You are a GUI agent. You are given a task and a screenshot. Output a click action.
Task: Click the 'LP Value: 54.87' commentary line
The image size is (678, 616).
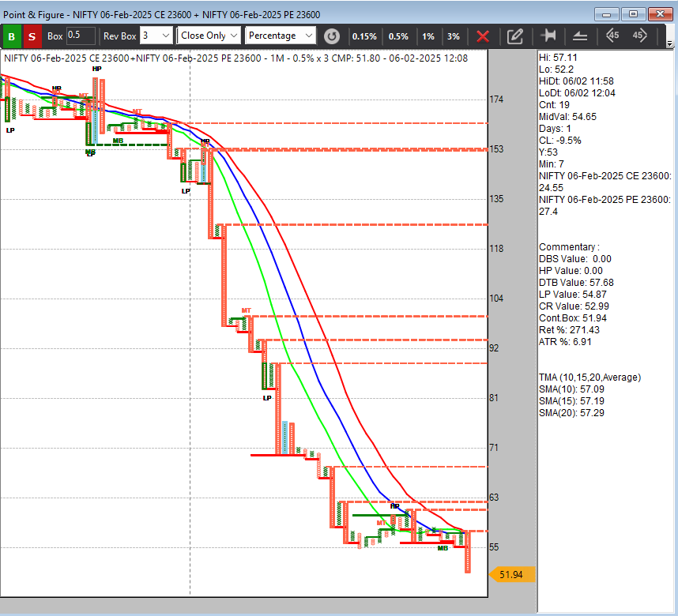click(572, 295)
